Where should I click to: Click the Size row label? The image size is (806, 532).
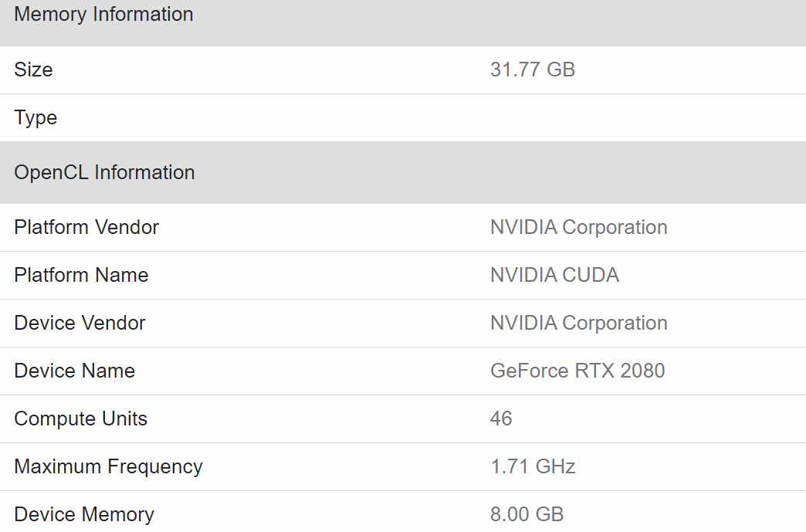point(33,69)
